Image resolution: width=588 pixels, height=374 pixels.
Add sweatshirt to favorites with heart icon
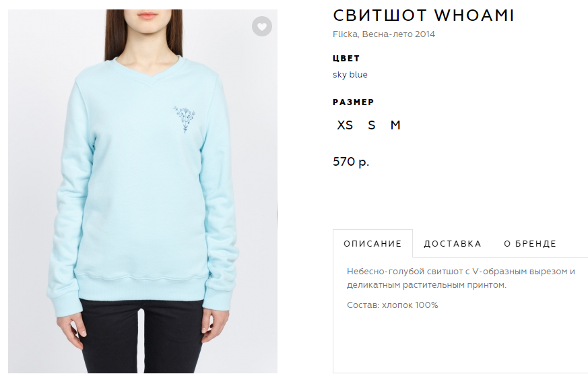coord(262,26)
